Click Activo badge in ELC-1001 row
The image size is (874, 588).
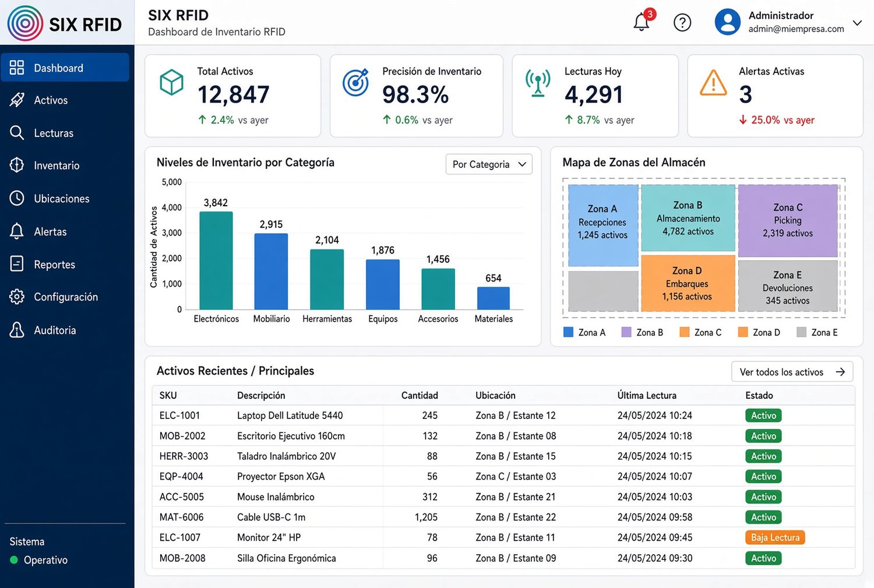[x=763, y=416]
